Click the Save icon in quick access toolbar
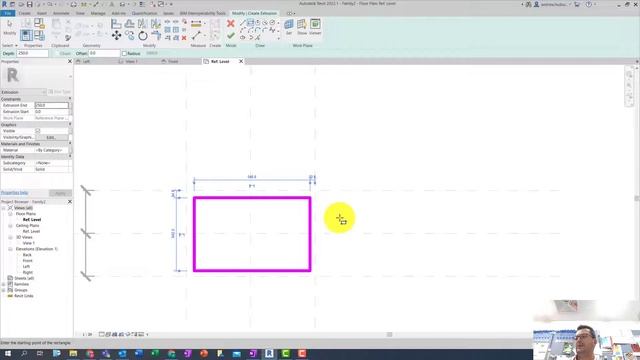Image resolution: width=640 pixels, height=360 pixels. coord(29,4)
